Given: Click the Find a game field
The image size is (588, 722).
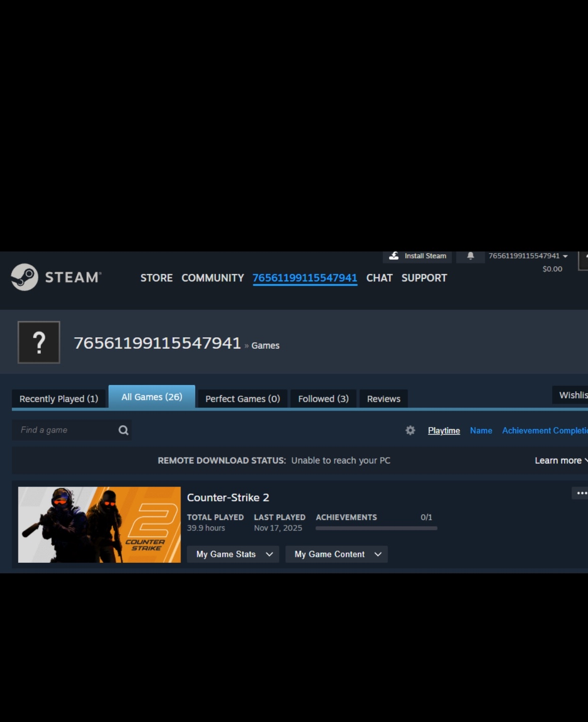Looking at the screenshot, I should coord(65,430).
